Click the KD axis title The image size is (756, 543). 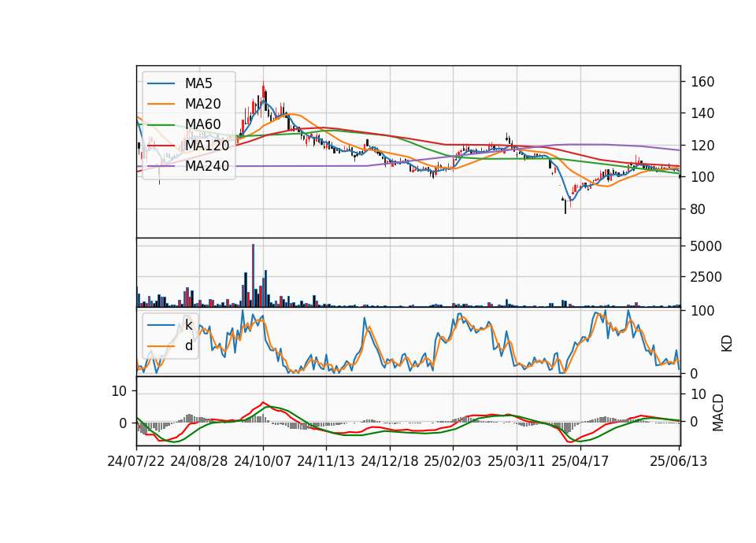tap(727, 344)
